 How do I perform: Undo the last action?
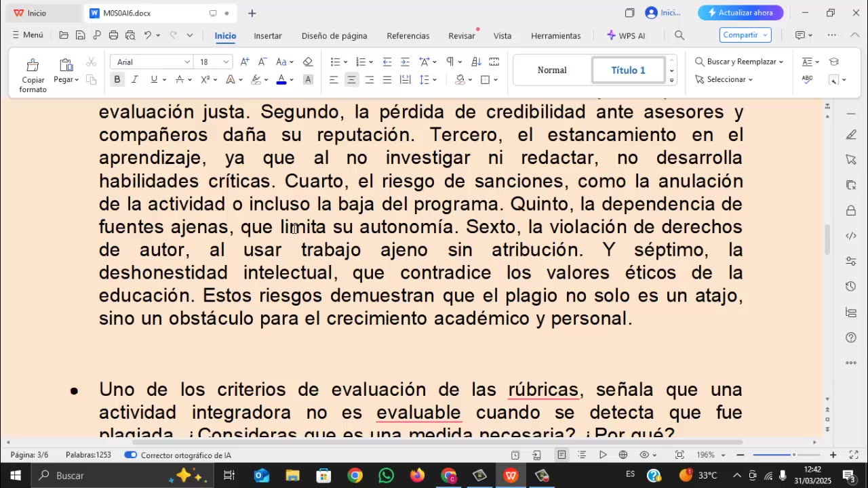147,35
